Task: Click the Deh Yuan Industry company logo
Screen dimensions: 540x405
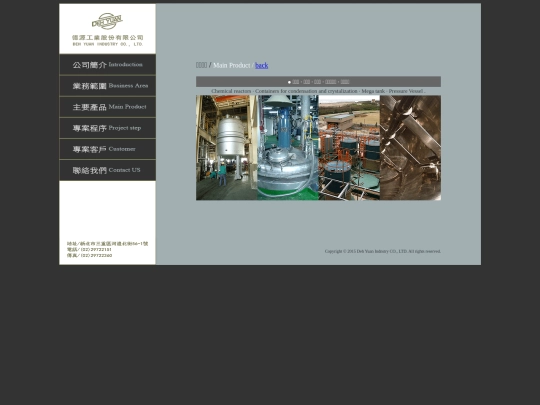Action: 107,29
